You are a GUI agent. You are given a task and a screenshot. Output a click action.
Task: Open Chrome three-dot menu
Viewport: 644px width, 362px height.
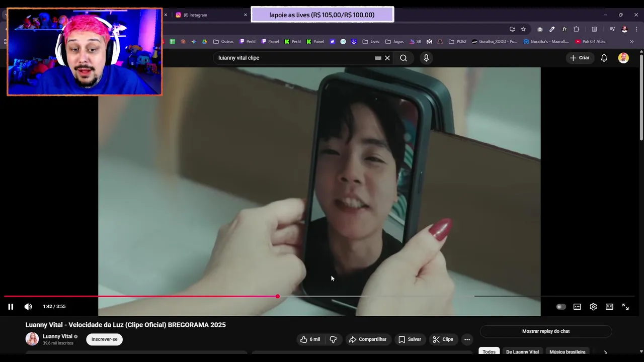[636, 29]
